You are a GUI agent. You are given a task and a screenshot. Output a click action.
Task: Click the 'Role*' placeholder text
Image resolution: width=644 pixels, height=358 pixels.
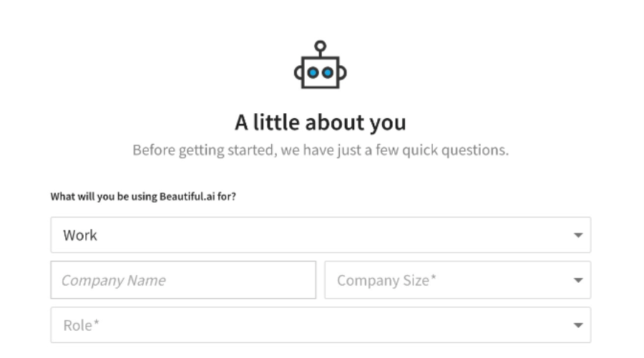(81, 325)
